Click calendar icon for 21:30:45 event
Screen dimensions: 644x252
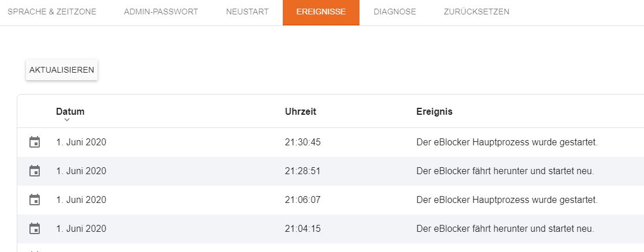click(35, 142)
